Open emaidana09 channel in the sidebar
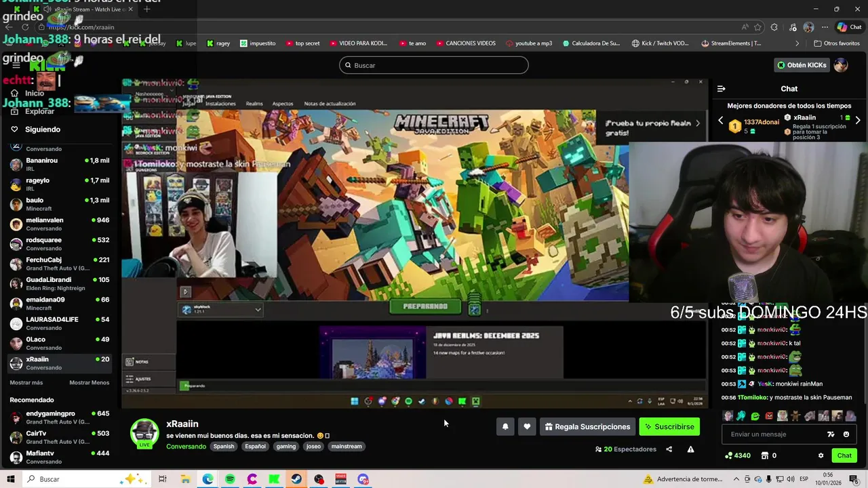 (x=60, y=304)
